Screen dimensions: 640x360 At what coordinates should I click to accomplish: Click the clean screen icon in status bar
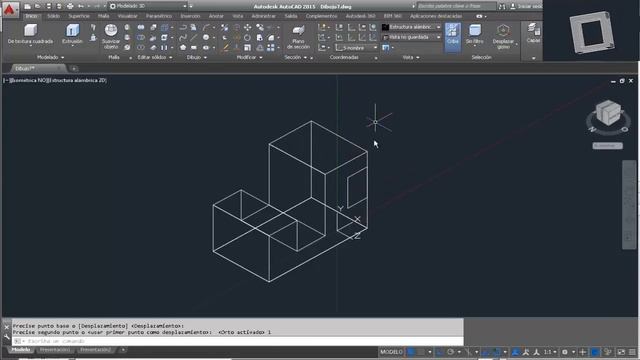621,352
